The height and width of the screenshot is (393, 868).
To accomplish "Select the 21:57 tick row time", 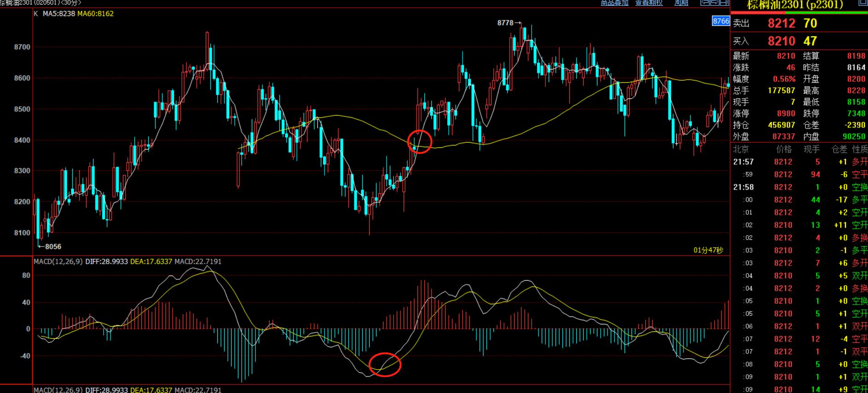I will (x=743, y=162).
